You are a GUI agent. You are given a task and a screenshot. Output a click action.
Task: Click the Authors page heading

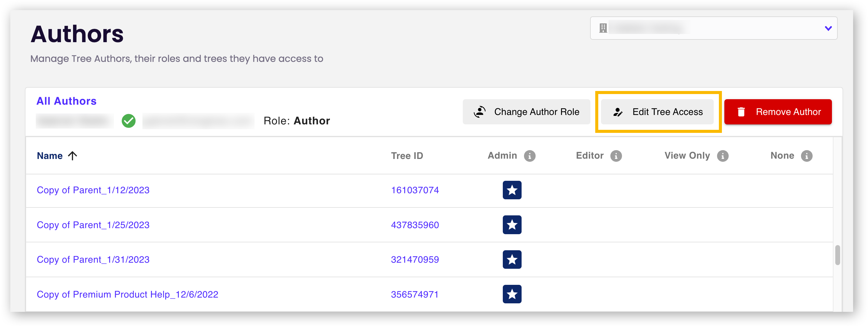point(77,34)
